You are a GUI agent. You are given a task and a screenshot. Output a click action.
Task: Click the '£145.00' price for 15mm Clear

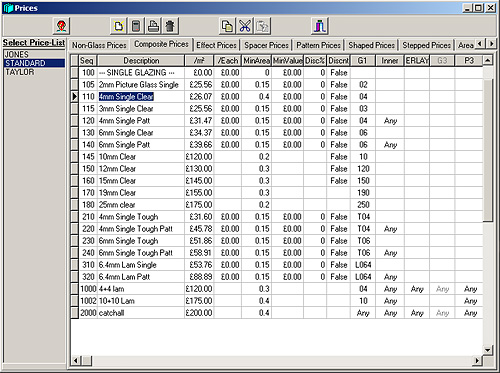(x=199, y=181)
